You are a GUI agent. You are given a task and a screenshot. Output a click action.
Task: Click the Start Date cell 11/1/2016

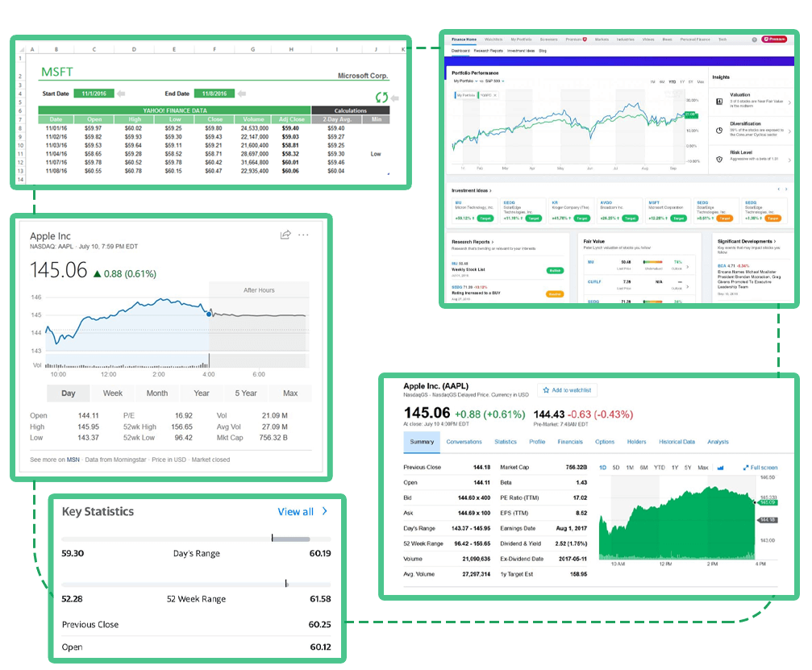[x=94, y=94]
